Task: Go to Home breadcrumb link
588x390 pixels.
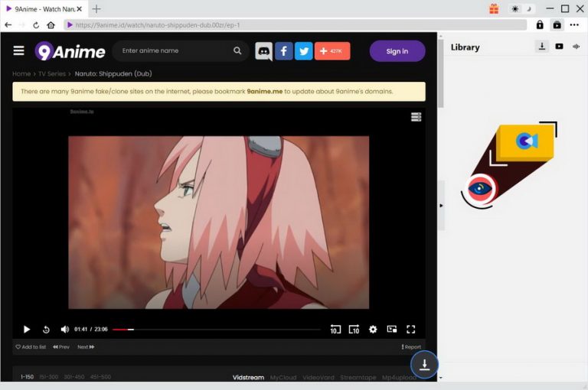Action: coord(21,74)
